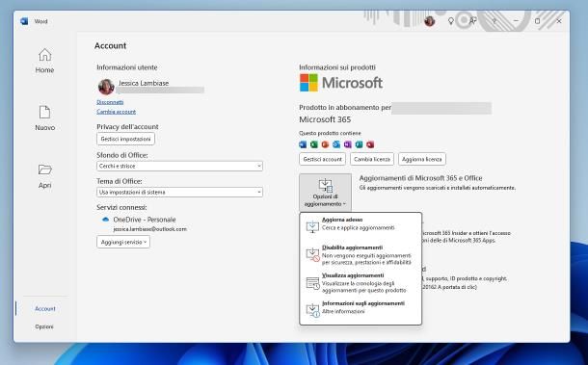Screen dimensions: 588x365
Task: Click the Informazioni utente heading
Action: point(126,67)
